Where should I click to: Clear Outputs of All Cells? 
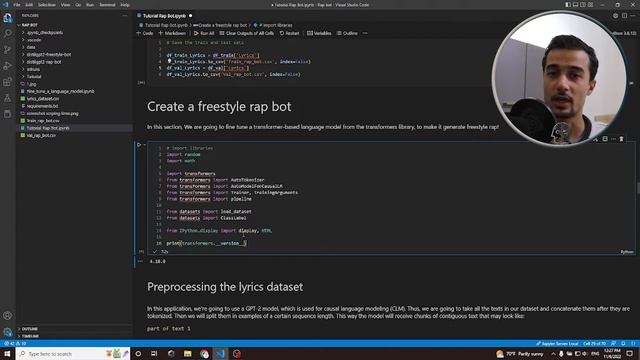click(247, 33)
